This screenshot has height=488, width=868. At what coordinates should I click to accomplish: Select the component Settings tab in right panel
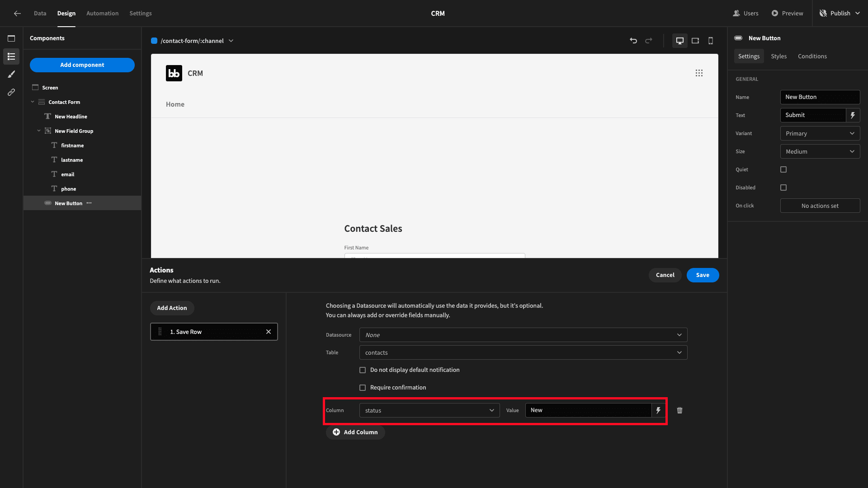(749, 56)
